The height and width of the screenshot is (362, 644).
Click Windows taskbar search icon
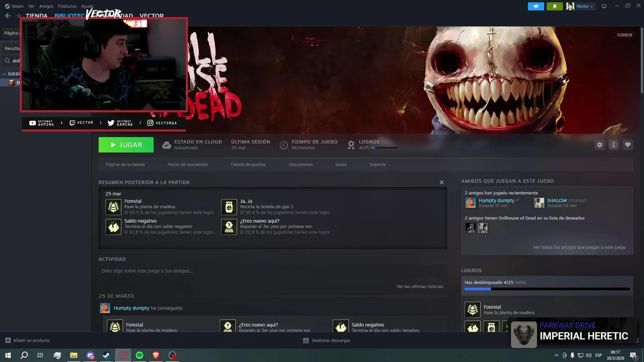pyautogui.click(x=24, y=355)
